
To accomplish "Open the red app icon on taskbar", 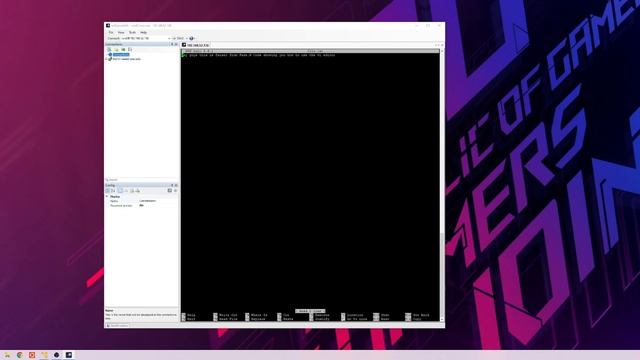I will pos(32,355).
